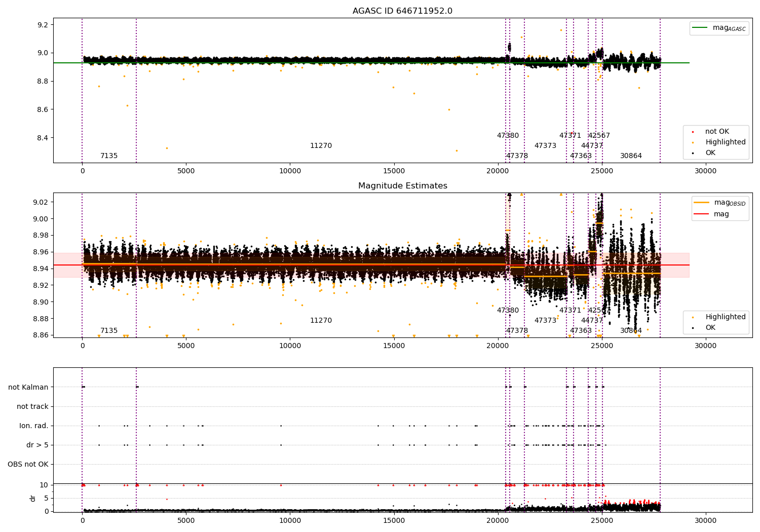This screenshot has height=532, width=760.
Task: Click 'Highlighted' label in top plot legend
Action: point(726,142)
